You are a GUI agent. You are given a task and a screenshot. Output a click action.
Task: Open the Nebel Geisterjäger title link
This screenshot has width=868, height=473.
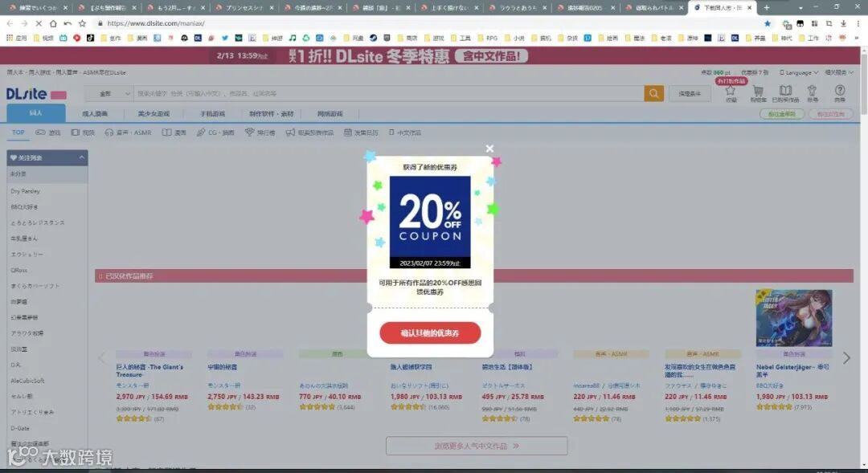792,371
